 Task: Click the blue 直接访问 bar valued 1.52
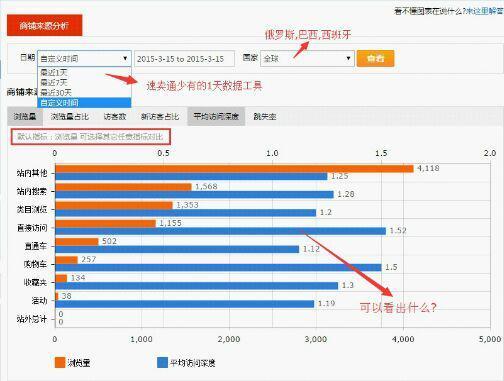pos(221,231)
